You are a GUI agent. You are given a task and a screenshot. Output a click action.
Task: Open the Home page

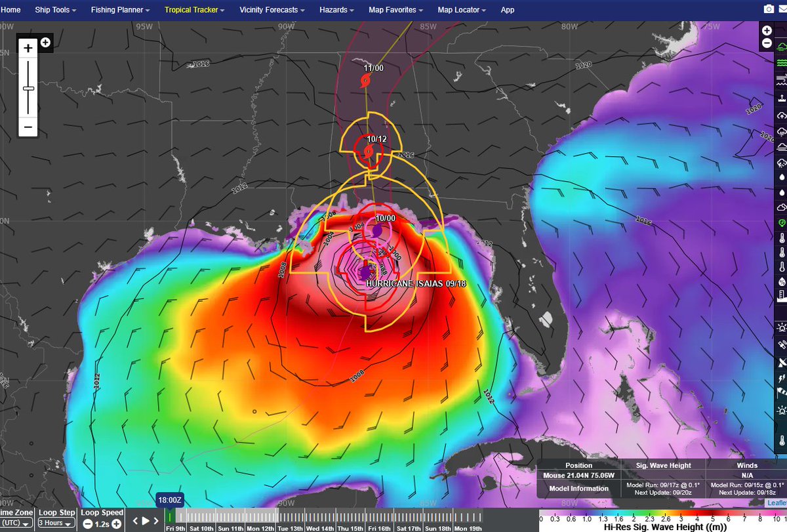10,10
